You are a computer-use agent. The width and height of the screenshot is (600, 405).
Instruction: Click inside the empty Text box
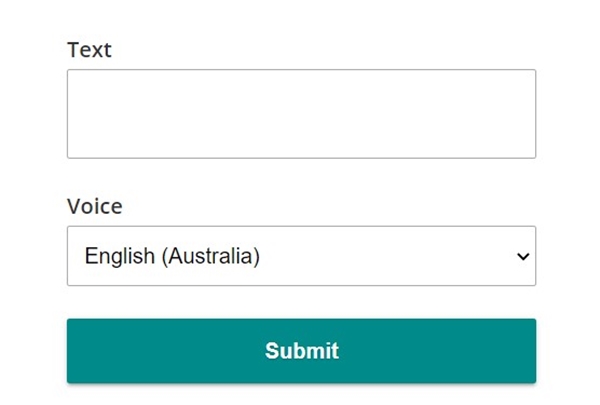pyautogui.click(x=302, y=114)
